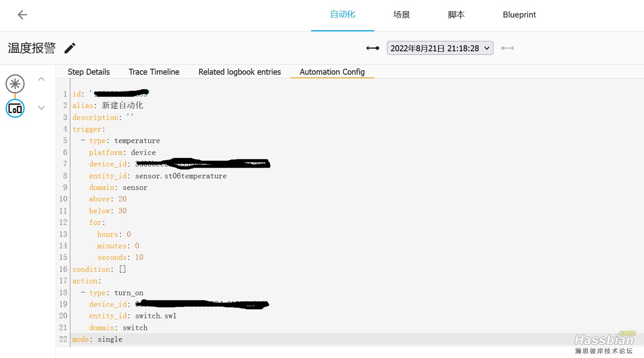644x358 pixels.
Task: Click the 'entity_id: sensor.st06temperature' line
Action: tap(158, 176)
